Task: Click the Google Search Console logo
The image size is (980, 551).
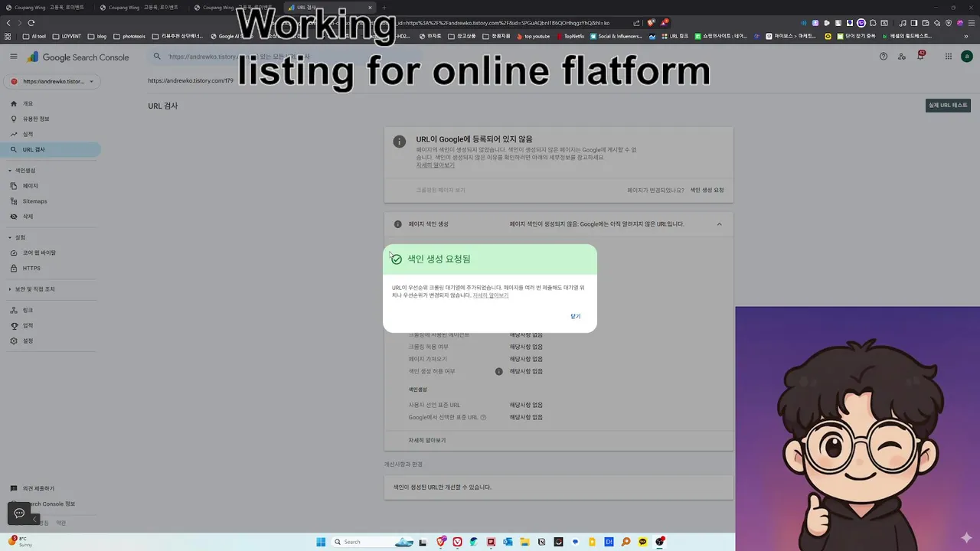Action: (79, 57)
